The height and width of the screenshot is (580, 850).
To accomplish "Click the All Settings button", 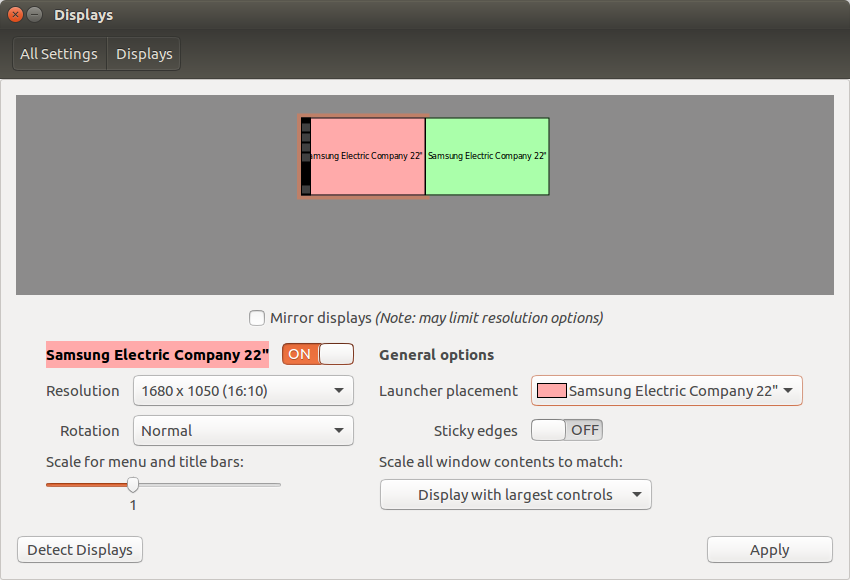I will point(59,54).
